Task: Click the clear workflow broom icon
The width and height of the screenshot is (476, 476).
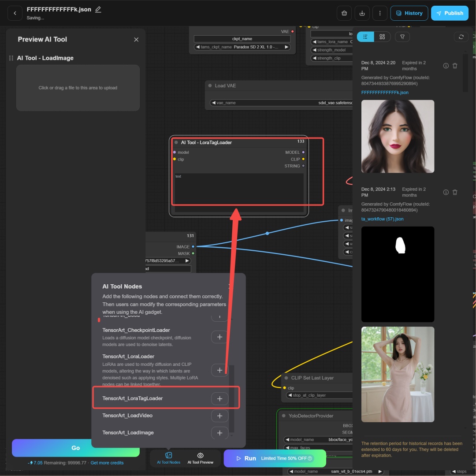Action: pos(344,13)
